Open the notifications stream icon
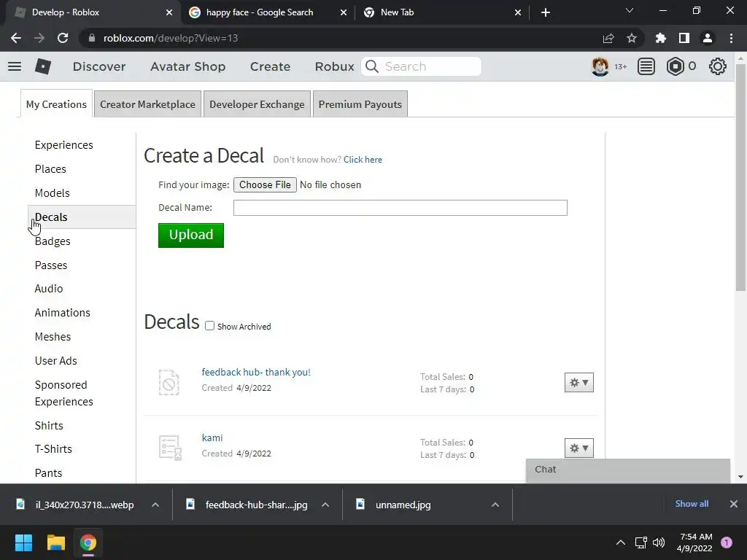Image resolution: width=747 pixels, height=560 pixels. (646, 66)
